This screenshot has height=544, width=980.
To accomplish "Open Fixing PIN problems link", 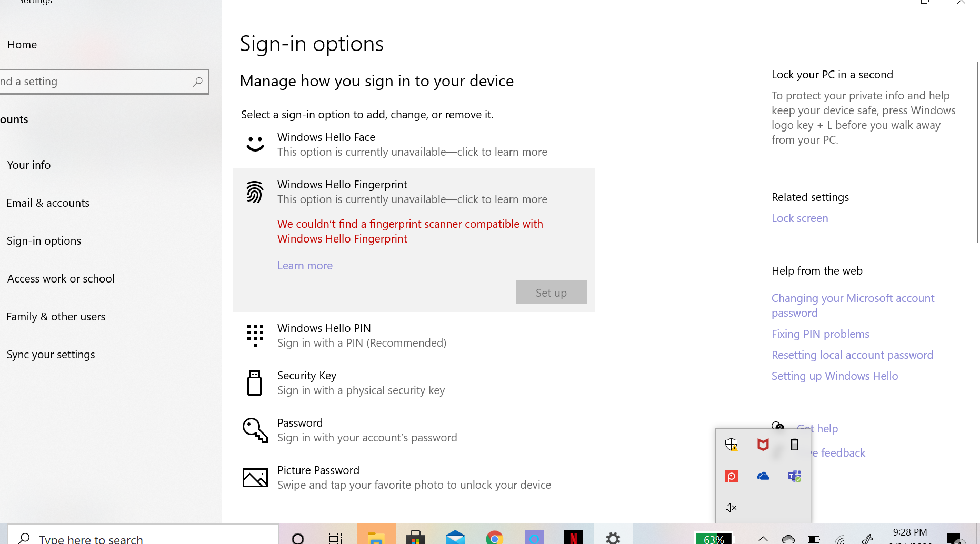I will tap(821, 334).
